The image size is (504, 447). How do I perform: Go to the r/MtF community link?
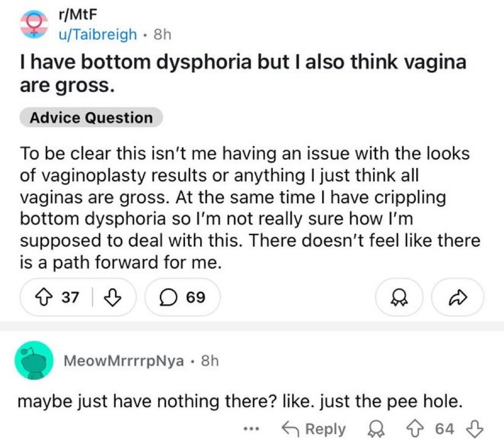71,16
